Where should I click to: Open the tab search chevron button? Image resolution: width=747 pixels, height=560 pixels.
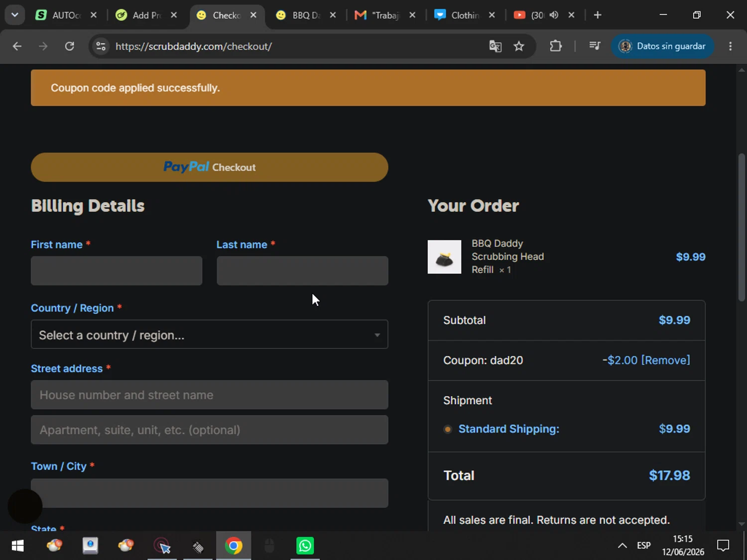click(x=14, y=15)
